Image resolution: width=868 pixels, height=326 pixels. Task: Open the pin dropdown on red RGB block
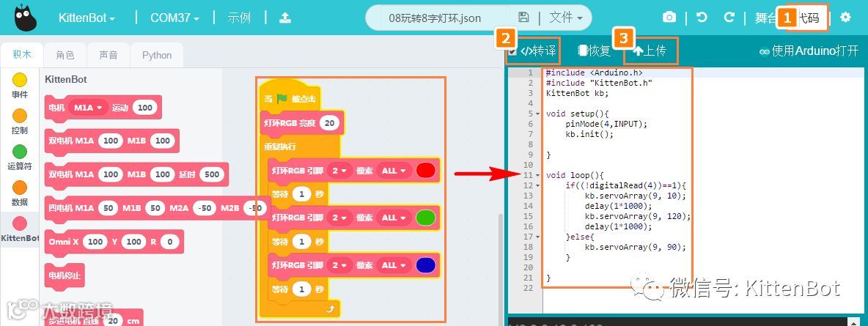339,171
